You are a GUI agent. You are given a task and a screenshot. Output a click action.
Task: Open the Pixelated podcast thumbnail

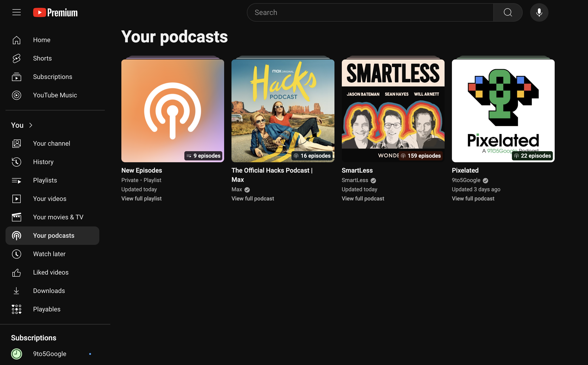[503, 111]
